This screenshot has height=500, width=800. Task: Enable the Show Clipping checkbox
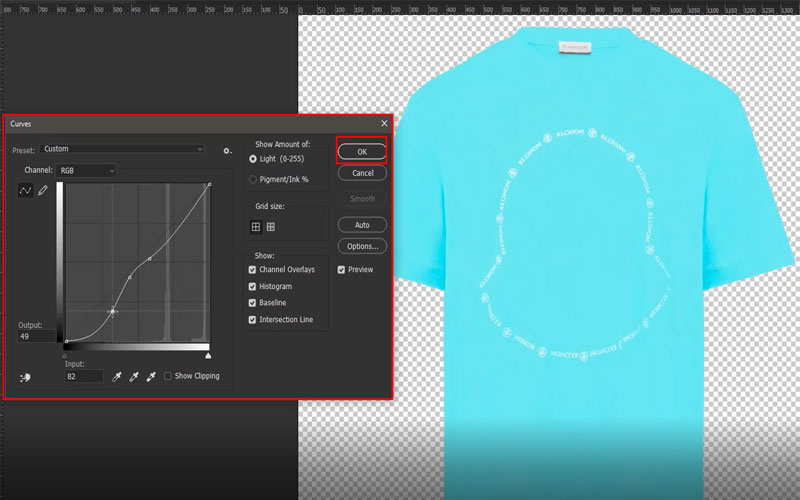coord(167,376)
